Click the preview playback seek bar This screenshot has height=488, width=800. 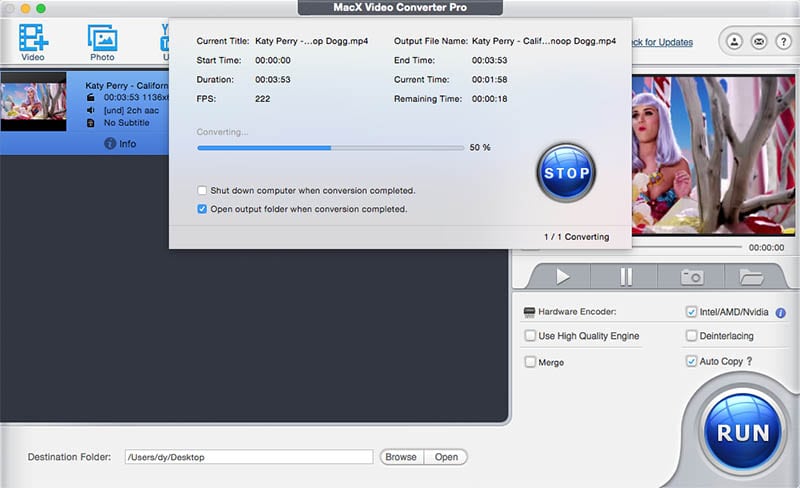[x=687, y=248]
